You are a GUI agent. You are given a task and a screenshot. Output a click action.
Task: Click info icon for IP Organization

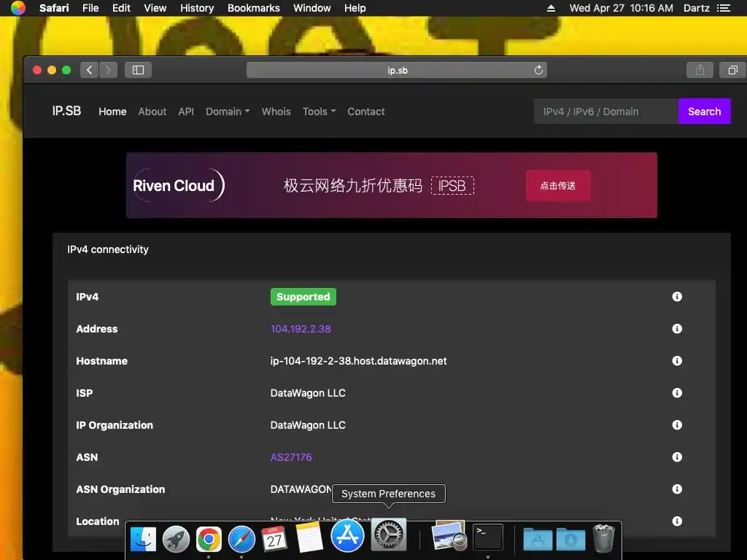[x=677, y=425]
